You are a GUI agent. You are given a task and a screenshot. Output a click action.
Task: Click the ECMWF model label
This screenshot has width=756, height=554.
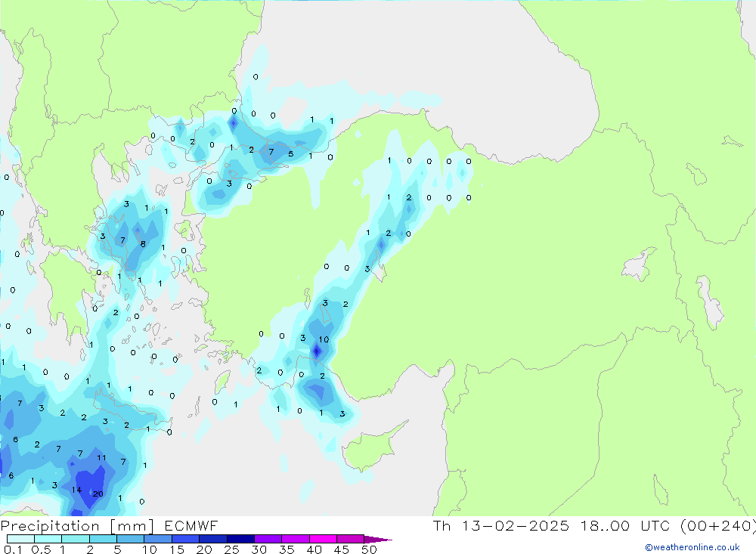(191, 526)
